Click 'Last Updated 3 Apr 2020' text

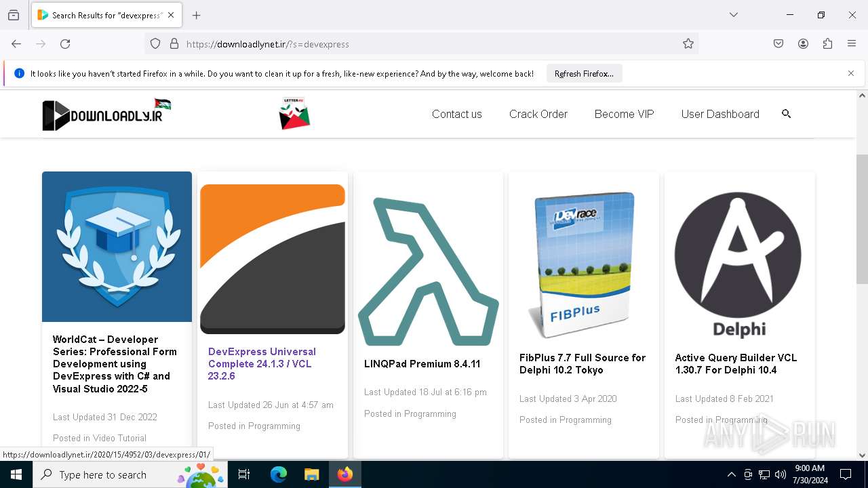(568, 399)
